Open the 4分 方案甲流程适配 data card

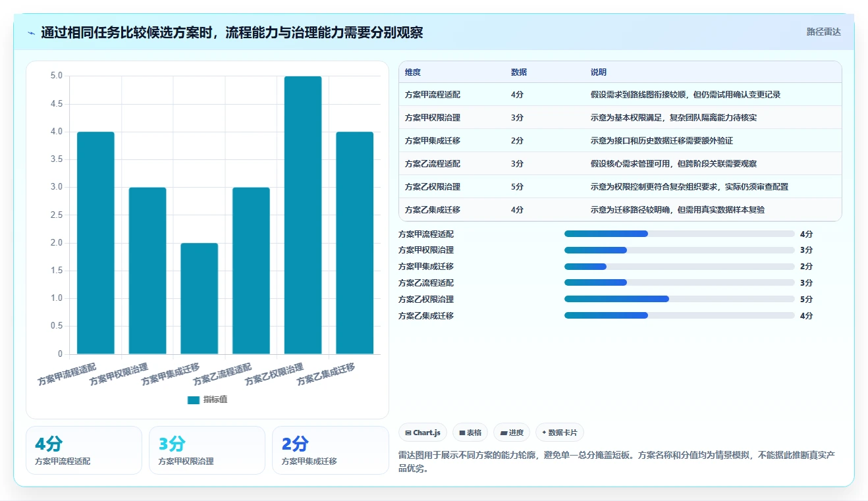(84, 450)
